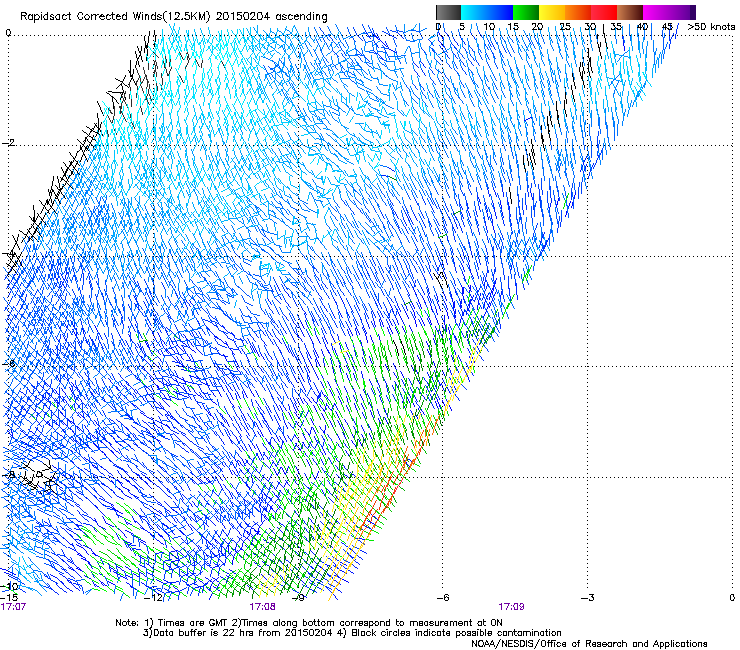Click the purple '17:08' time label
The height and width of the screenshot is (650, 740).
tap(262, 607)
